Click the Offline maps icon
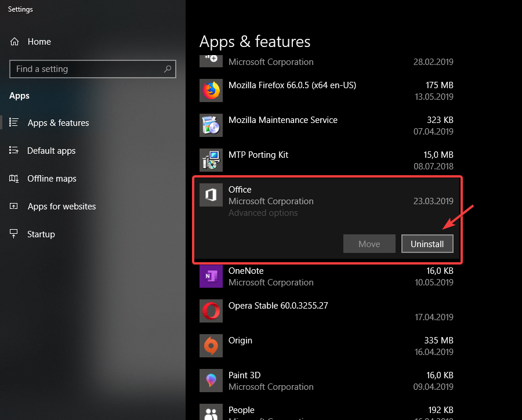Screen dimensions: 522x420 tap(14, 179)
